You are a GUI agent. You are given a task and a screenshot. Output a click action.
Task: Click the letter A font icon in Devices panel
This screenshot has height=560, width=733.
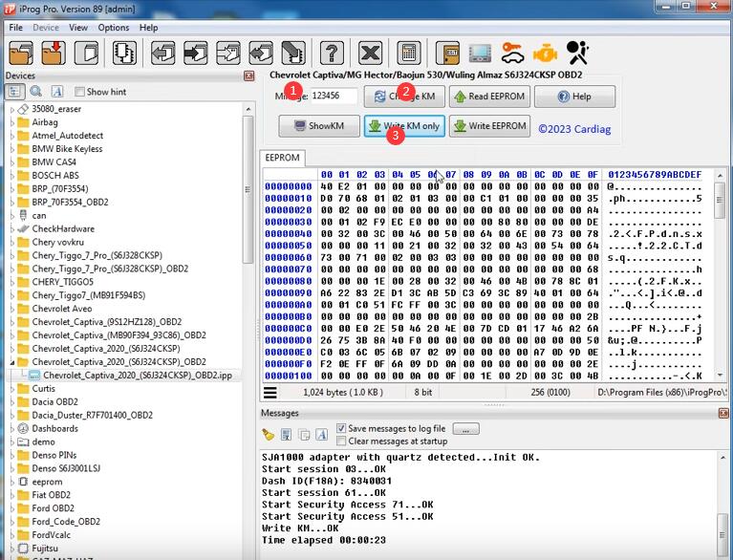[57, 92]
